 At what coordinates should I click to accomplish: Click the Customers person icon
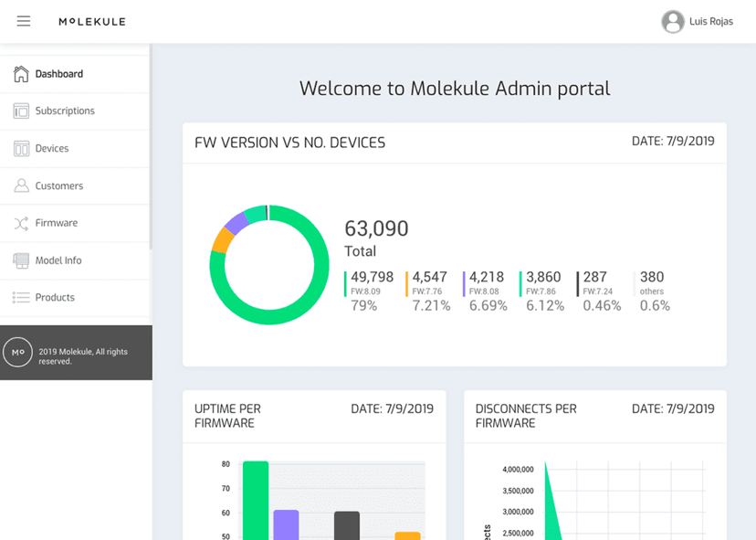pyautogui.click(x=21, y=185)
